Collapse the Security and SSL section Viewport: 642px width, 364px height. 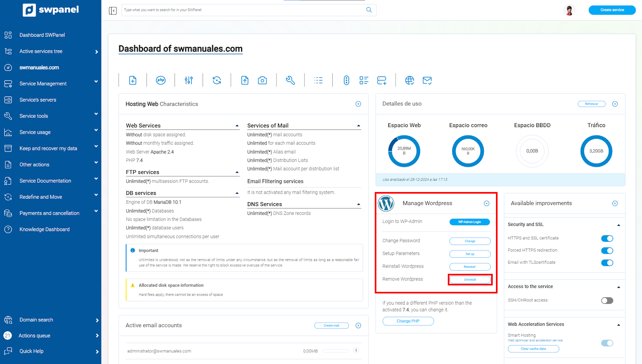point(618,225)
